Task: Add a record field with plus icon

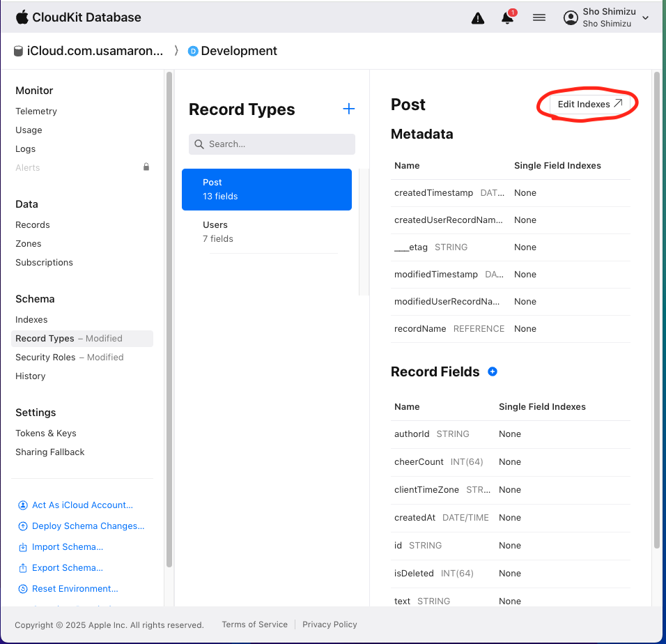Action: 493,372
